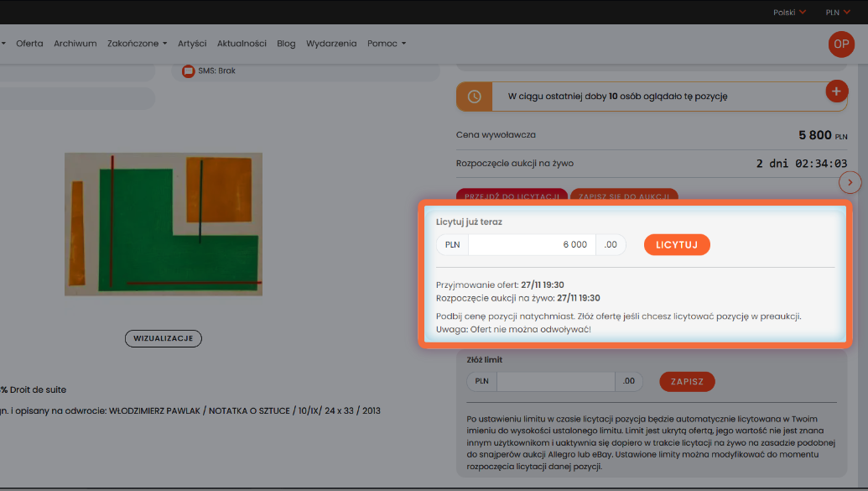Screen dimensions: 868x491
Task: Click the 'Przyjmowanie ofert: 27/11 19:30' line
Action: click(500, 285)
